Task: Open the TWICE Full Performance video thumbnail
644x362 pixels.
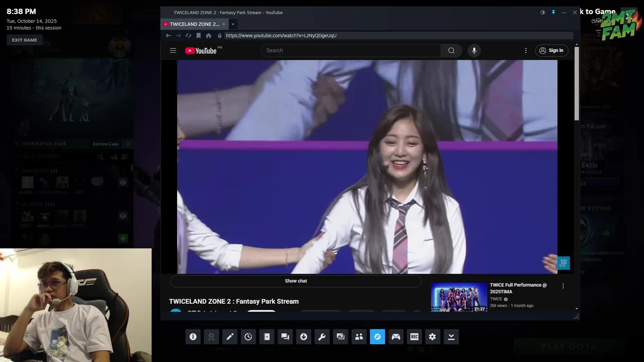Action: click(x=459, y=297)
